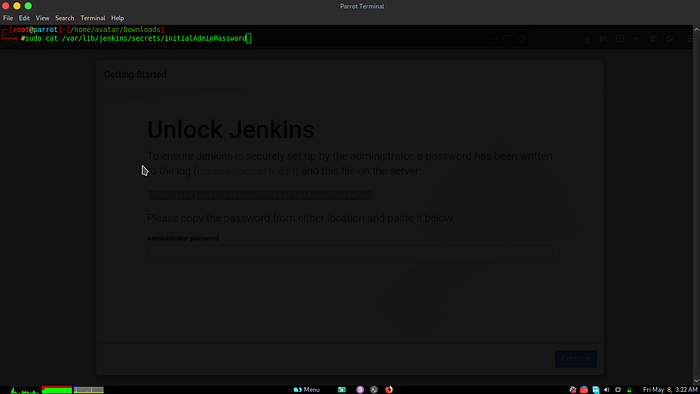Viewport: 700px width, 394px height.
Task: Click the terminal scrollbar up arrow
Action: 696,29
